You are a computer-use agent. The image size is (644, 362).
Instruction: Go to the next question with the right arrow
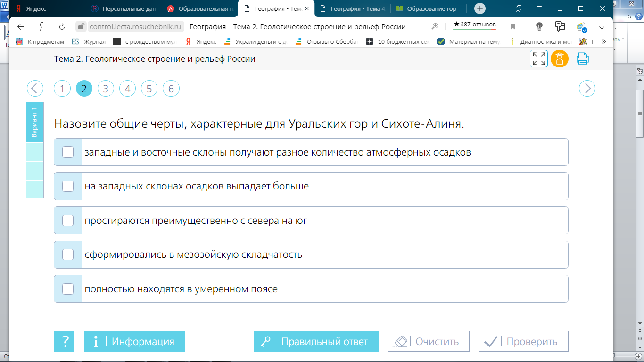tap(587, 89)
